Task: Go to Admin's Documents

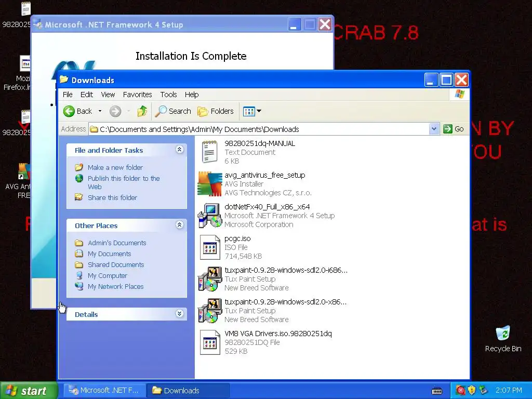Action: point(117,243)
